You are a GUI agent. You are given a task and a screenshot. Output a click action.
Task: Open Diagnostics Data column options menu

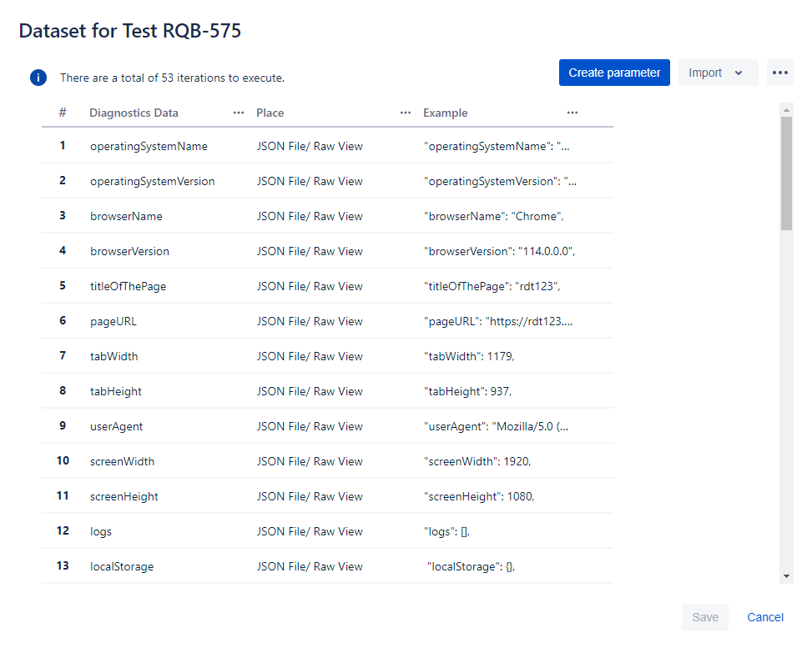pyautogui.click(x=239, y=113)
